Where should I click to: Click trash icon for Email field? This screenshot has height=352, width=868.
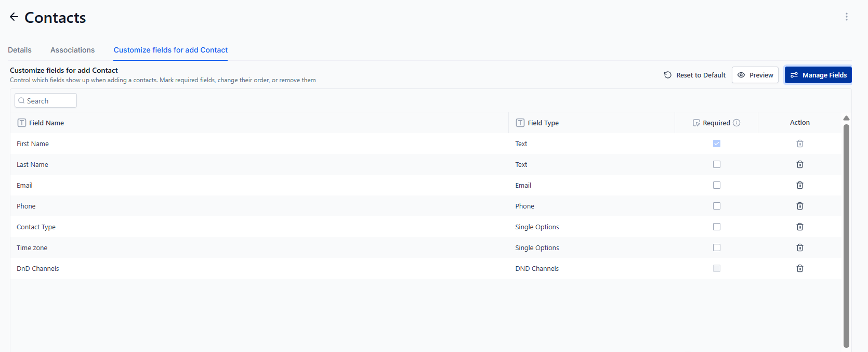(x=800, y=185)
